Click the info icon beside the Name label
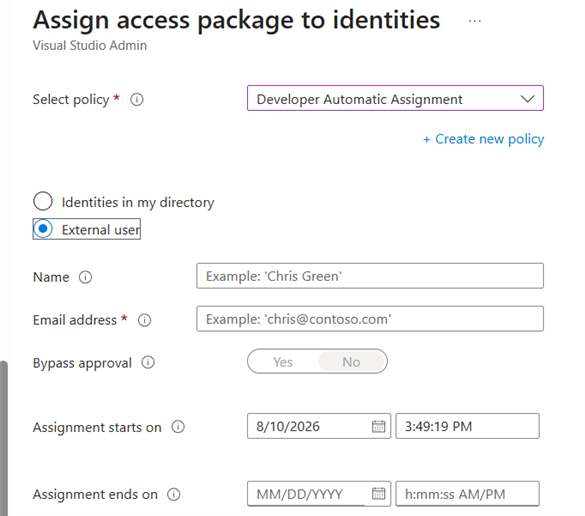585x516 pixels. point(85,277)
